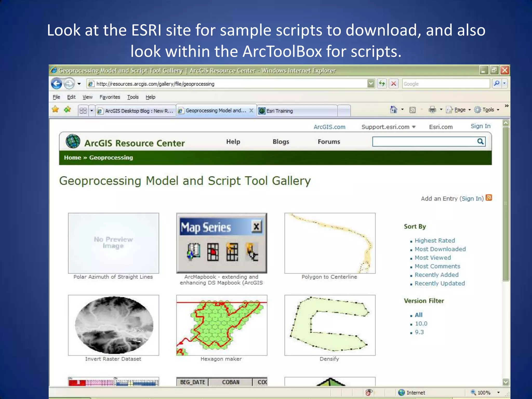Open the View menu
Screen dimensions: 532x399
click(x=88, y=97)
